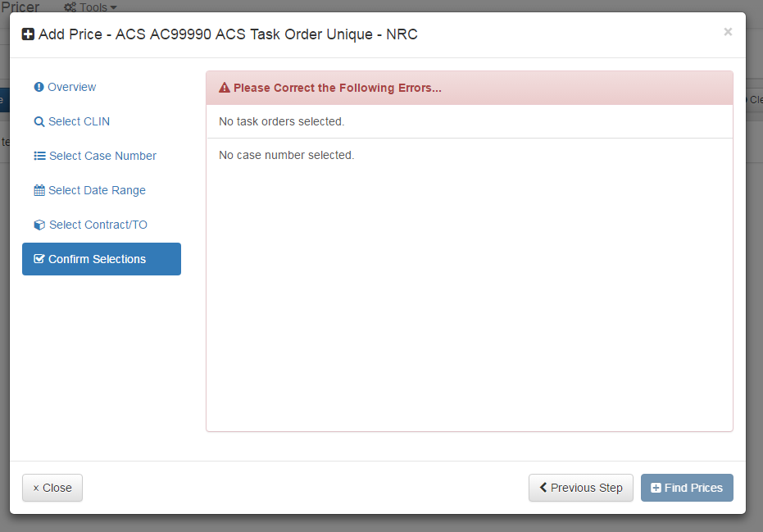The height and width of the screenshot is (532, 763).
Task: Click the Find Prices button
Action: point(687,488)
